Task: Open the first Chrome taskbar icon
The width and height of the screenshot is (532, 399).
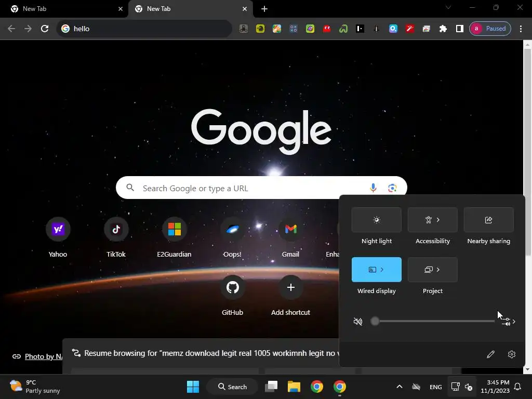Action: pyautogui.click(x=317, y=387)
